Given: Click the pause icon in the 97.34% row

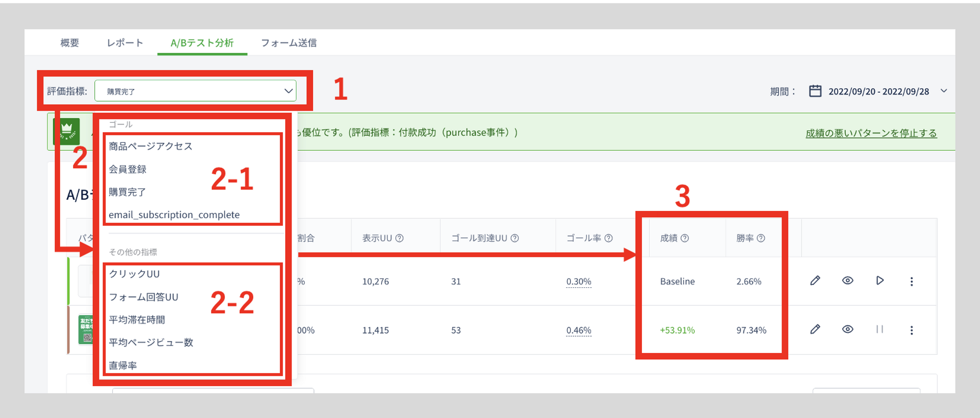Looking at the screenshot, I should [880, 329].
